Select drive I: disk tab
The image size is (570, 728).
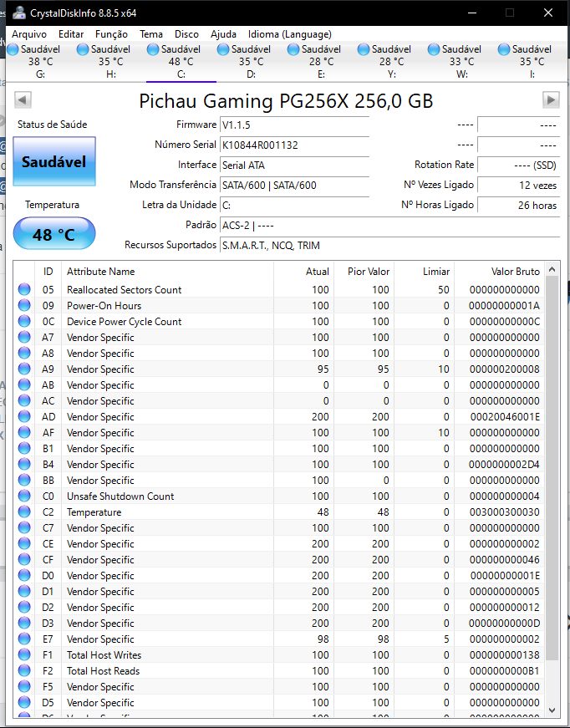(532, 61)
